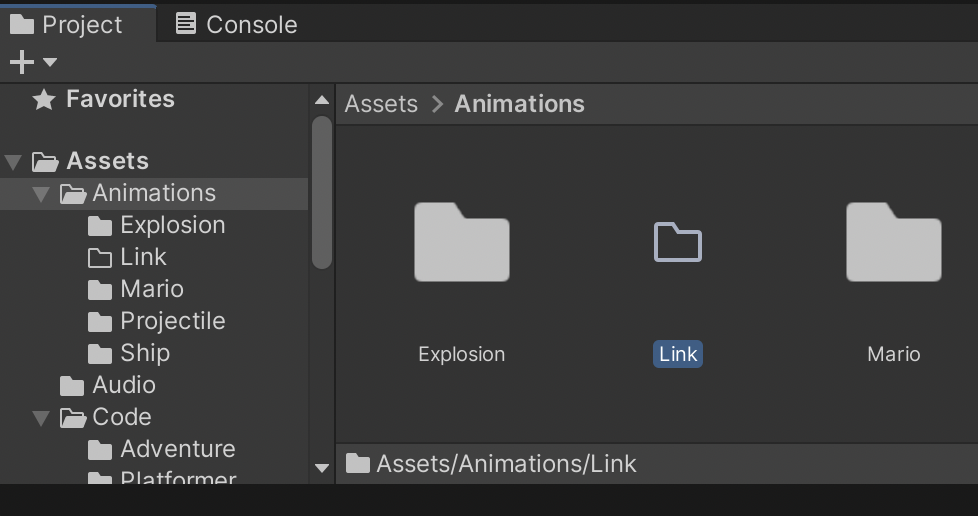Click the Audio folder icon

(72, 386)
